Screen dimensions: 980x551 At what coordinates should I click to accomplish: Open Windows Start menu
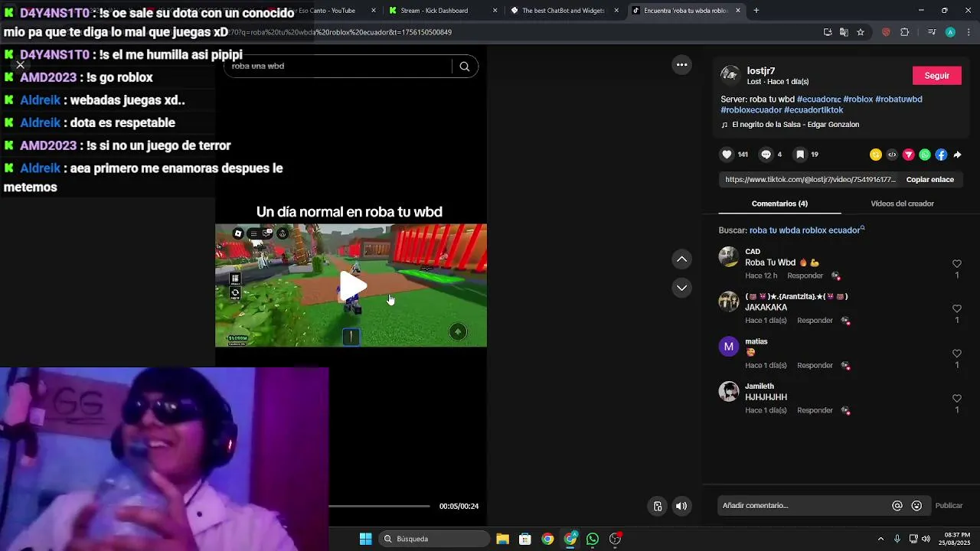click(x=365, y=539)
